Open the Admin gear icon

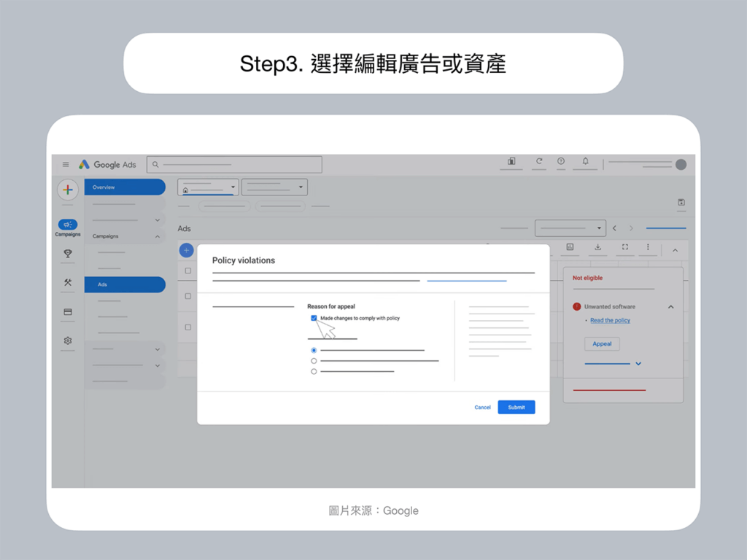pyautogui.click(x=68, y=341)
